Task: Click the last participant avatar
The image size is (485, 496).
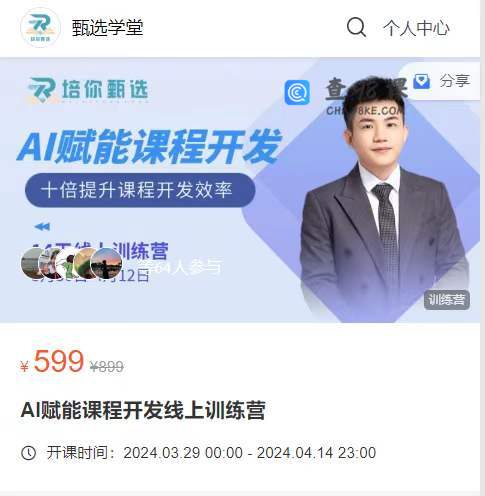Action: [x=106, y=263]
